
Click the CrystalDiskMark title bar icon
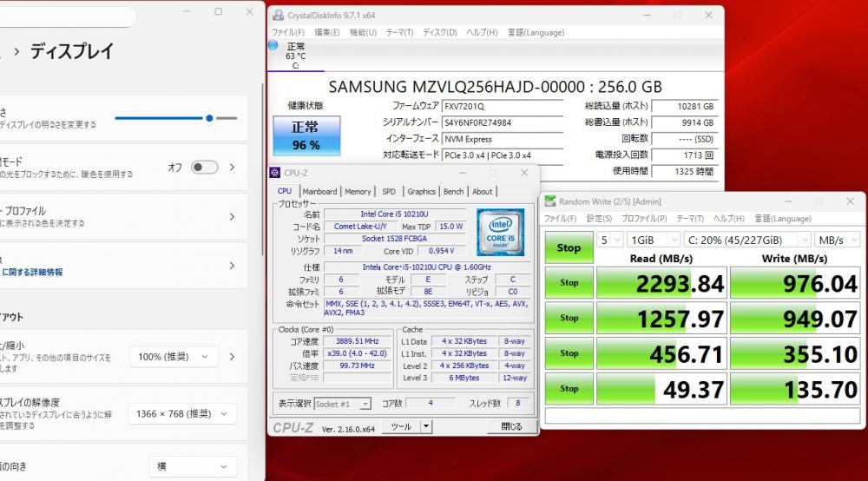(549, 201)
